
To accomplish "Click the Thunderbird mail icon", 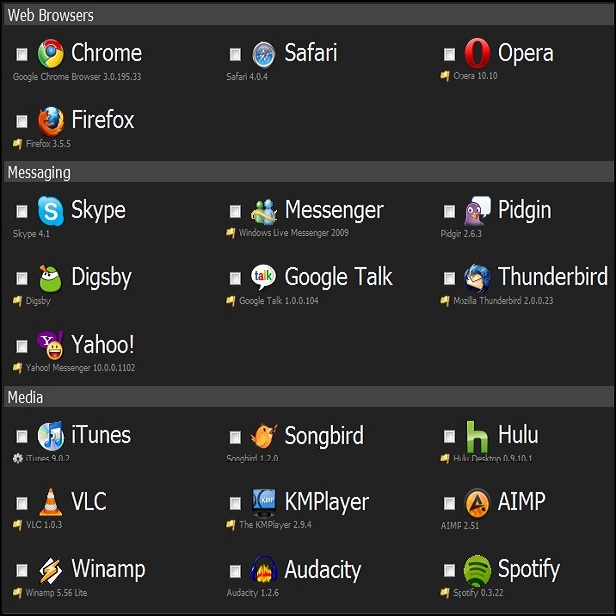I will click(478, 278).
